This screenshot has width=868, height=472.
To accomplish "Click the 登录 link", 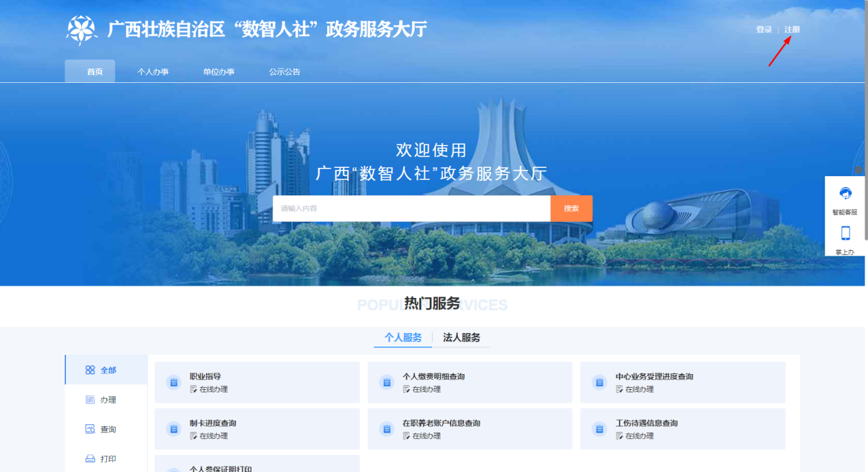I will point(764,30).
